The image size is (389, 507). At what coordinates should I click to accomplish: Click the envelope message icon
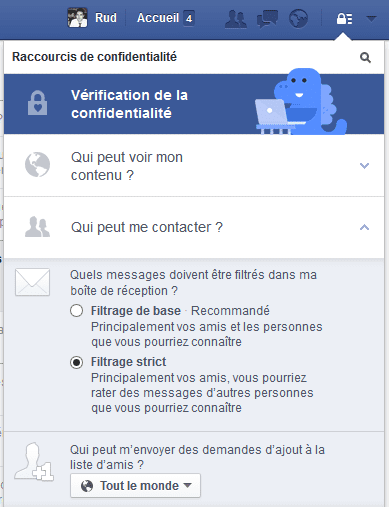coord(32,282)
